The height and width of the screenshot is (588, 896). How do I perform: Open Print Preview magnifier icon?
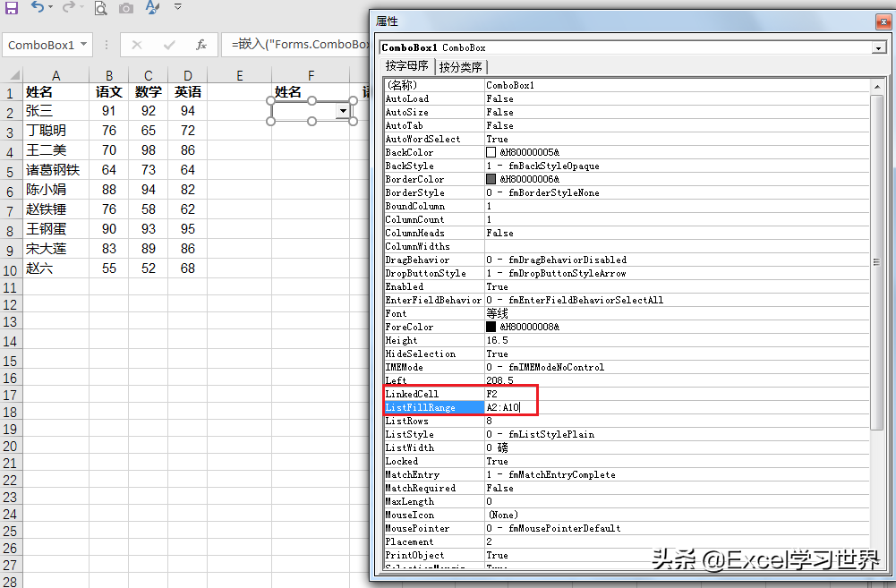pyautogui.click(x=100, y=8)
